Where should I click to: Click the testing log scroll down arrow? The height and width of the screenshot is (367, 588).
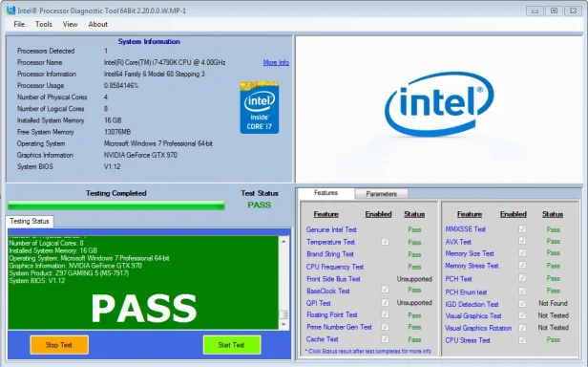tap(283, 325)
